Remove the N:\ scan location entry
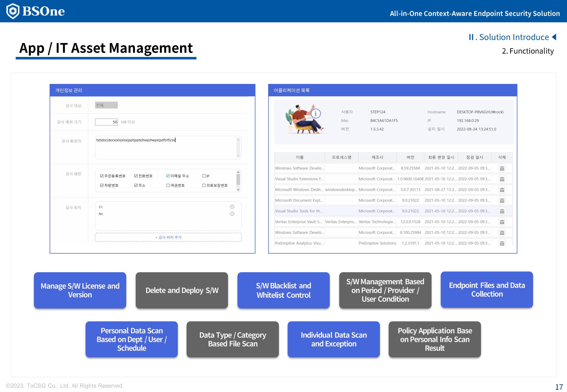The image size is (567, 392). point(232,214)
